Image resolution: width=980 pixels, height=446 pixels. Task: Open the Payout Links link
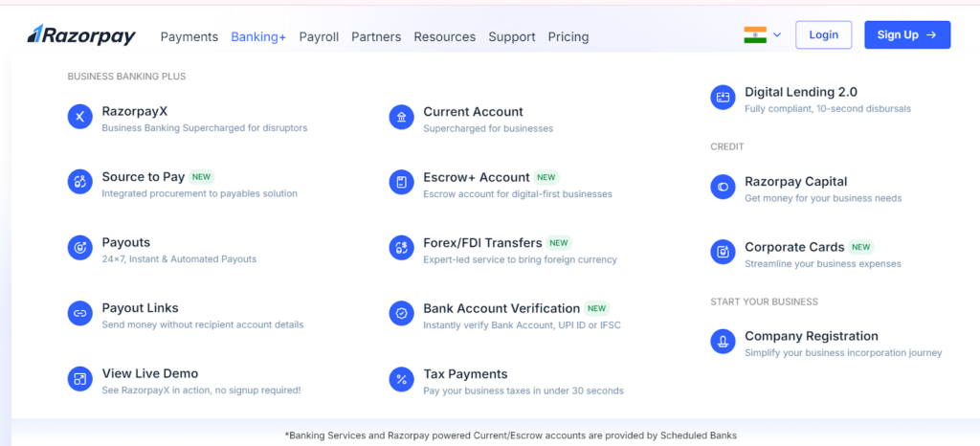point(140,308)
